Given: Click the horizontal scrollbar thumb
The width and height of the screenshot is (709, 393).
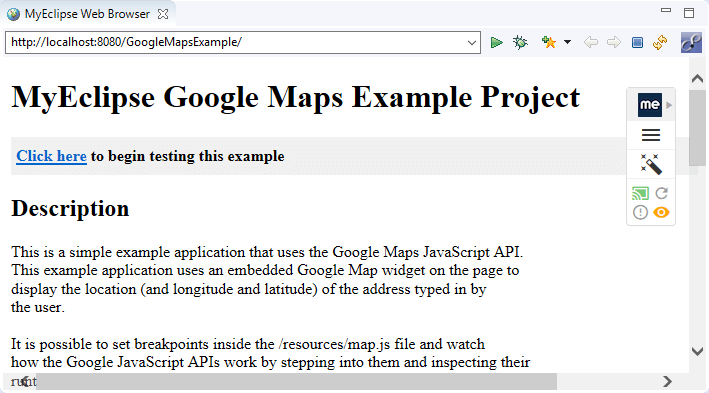Looking at the screenshot, I should tap(296, 381).
